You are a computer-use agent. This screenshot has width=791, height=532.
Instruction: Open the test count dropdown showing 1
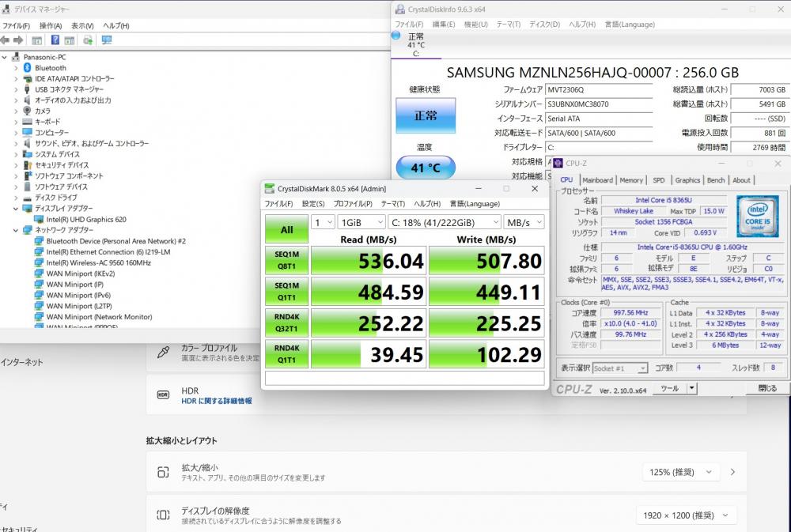tap(323, 222)
